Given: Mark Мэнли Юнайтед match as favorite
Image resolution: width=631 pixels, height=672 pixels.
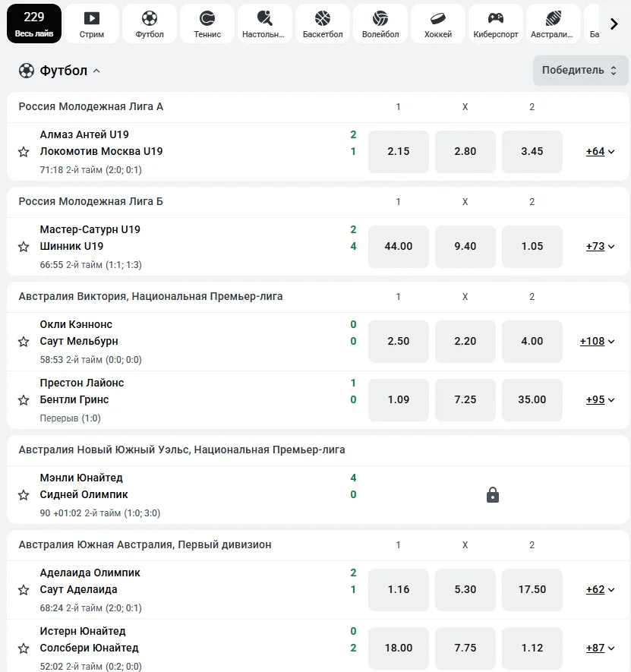Looking at the screenshot, I should (x=24, y=495).
